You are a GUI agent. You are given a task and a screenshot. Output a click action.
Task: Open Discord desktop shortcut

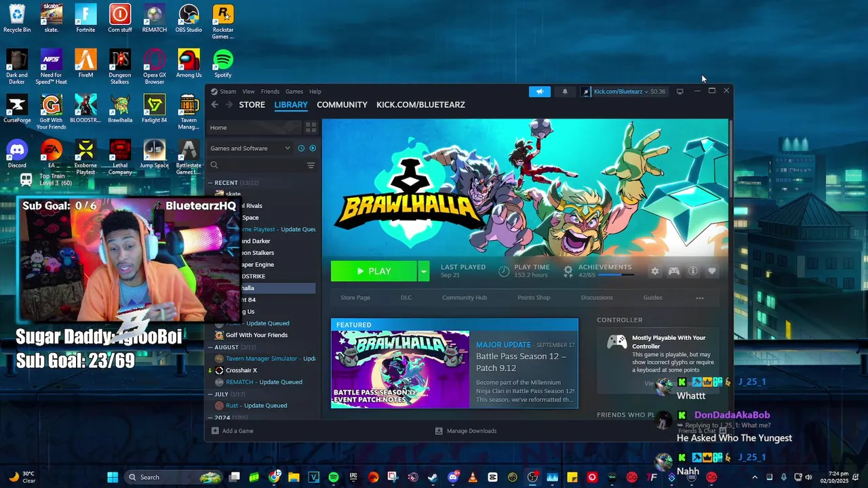tap(17, 154)
